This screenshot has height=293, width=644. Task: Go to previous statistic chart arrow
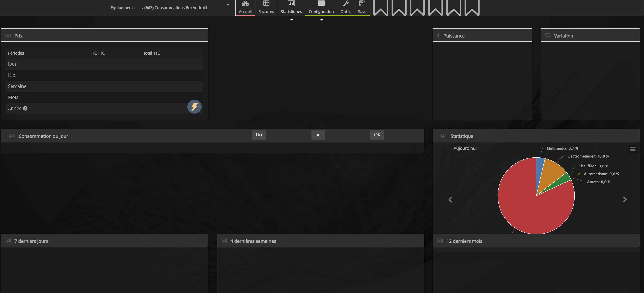pos(450,199)
